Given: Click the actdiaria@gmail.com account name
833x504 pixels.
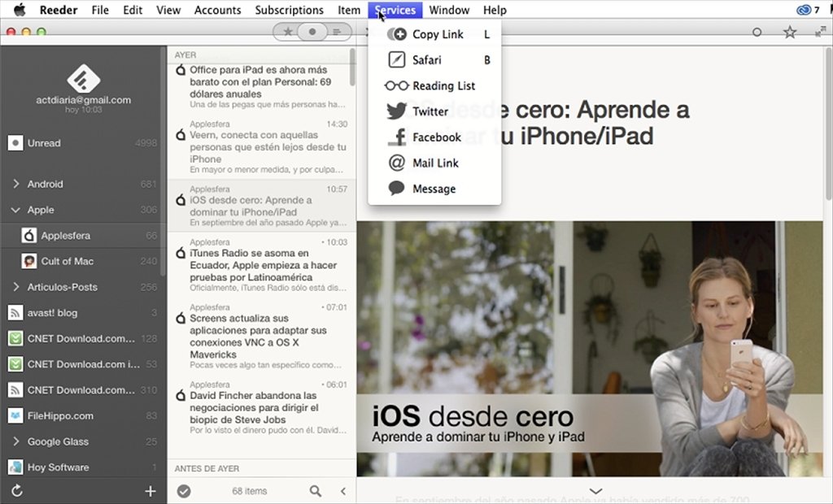Looking at the screenshot, I should [x=84, y=100].
